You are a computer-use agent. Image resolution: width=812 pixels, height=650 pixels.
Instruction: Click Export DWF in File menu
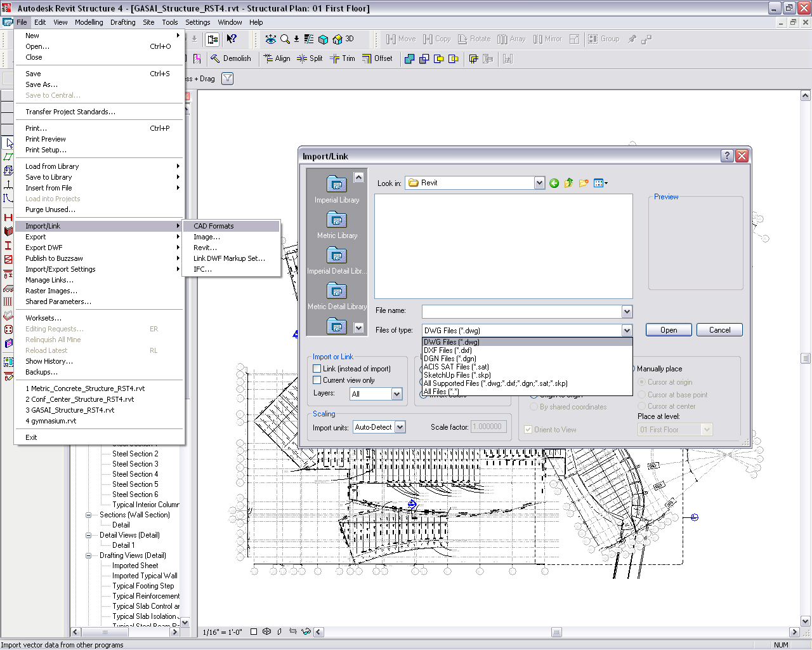(x=100, y=248)
